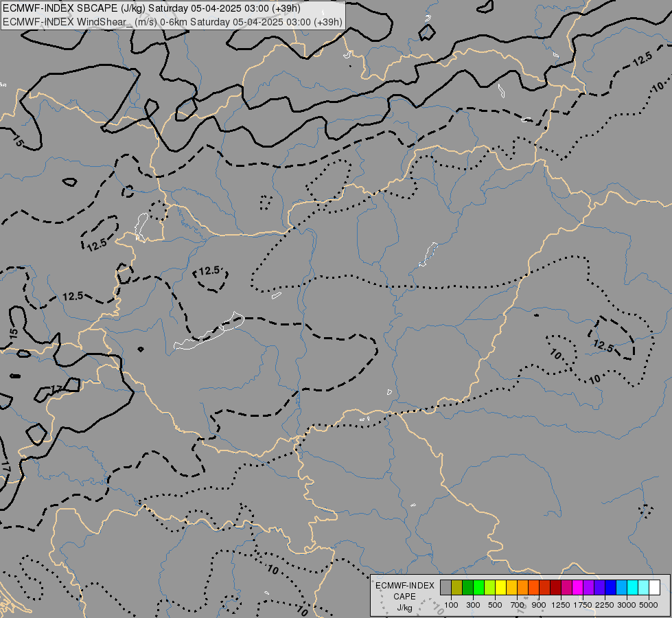
Task: Select the white legend swatch
Action: 654,588
